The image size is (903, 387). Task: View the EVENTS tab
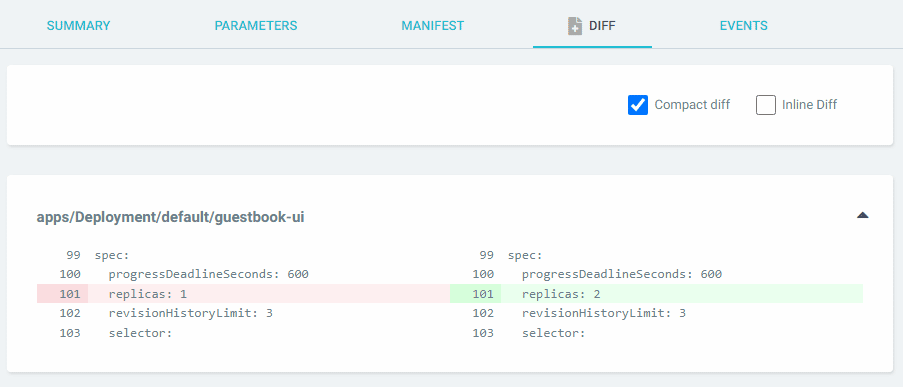pyautogui.click(x=743, y=26)
